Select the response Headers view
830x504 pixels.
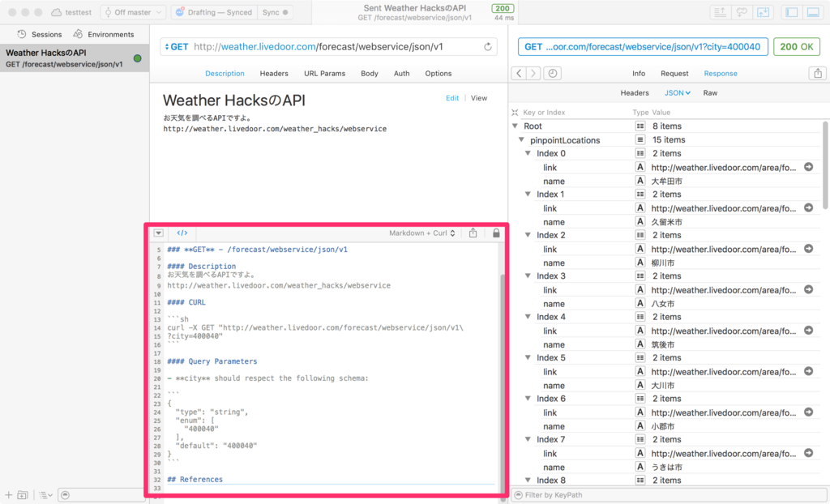click(635, 93)
